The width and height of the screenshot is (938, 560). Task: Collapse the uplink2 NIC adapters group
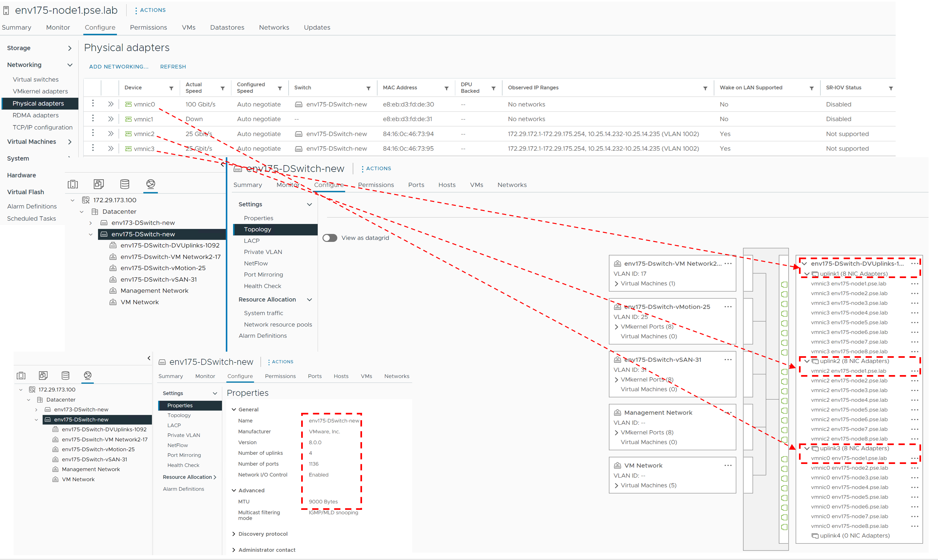point(807,361)
